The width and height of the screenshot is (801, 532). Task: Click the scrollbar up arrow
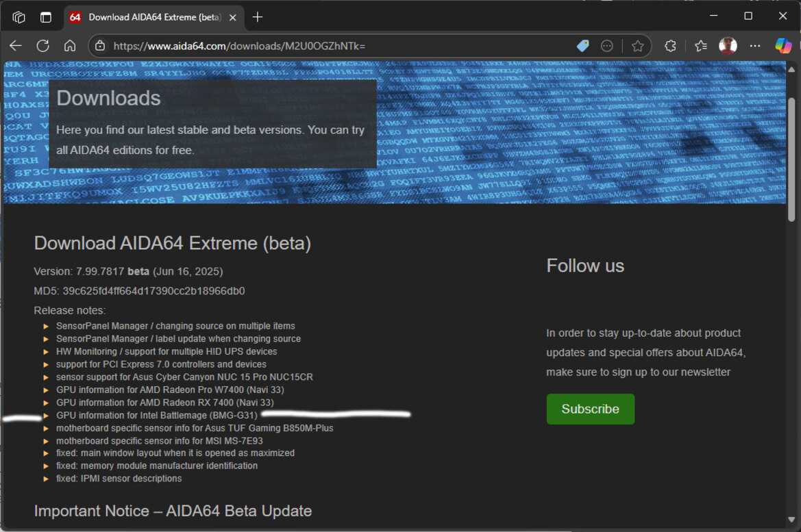791,69
